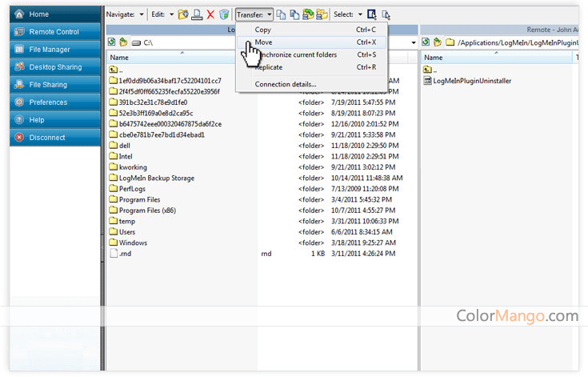Click the select files toolbar icon
588x377 pixels.
[372, 14]
